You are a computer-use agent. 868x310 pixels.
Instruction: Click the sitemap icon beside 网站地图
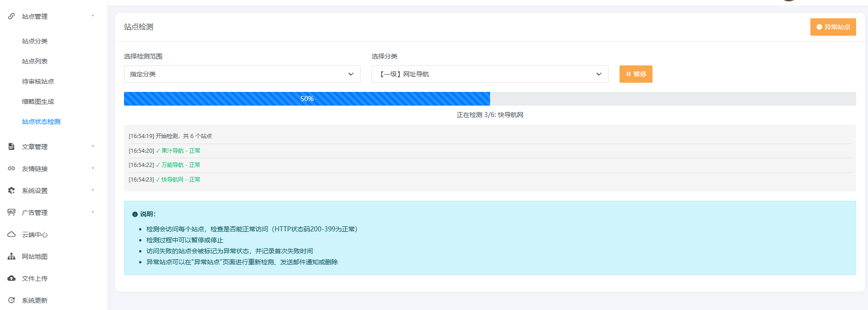pyautogui.click(x=11, y=256)
